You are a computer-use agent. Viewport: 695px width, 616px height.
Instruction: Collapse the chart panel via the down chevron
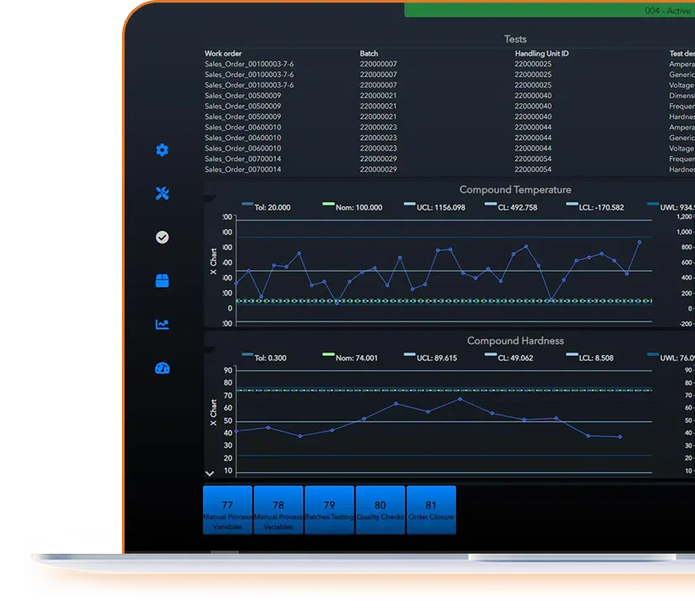[209, 472]
